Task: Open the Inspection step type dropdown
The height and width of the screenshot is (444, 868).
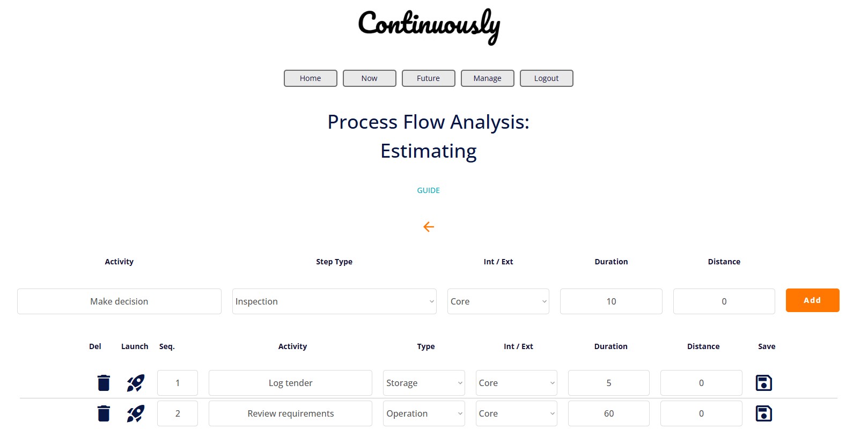Action: click(x=334, y=301)
